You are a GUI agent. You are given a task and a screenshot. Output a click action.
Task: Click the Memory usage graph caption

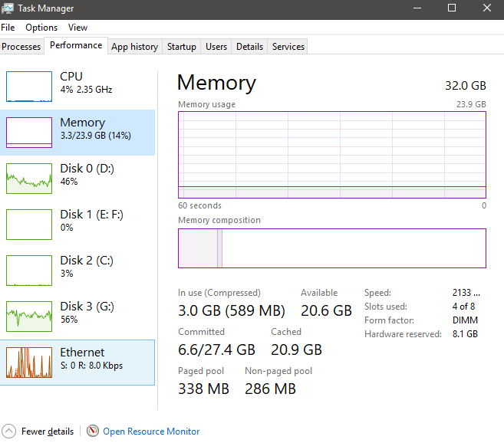pos(206,104)
